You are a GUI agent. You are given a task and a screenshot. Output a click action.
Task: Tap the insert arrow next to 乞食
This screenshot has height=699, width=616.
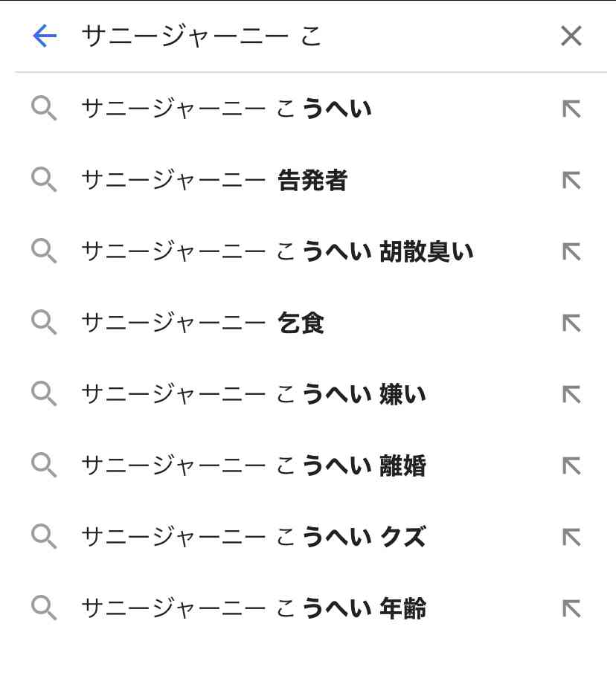click(x=571, y=323)
